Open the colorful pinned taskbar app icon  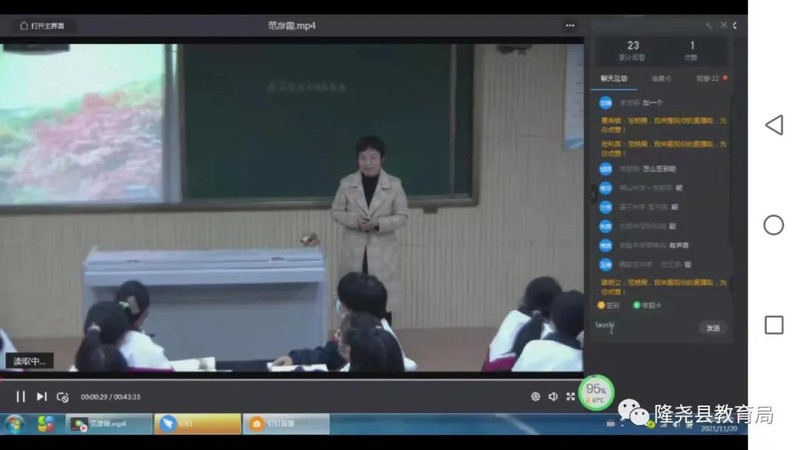pyautogui.click(x=45, y=424)
